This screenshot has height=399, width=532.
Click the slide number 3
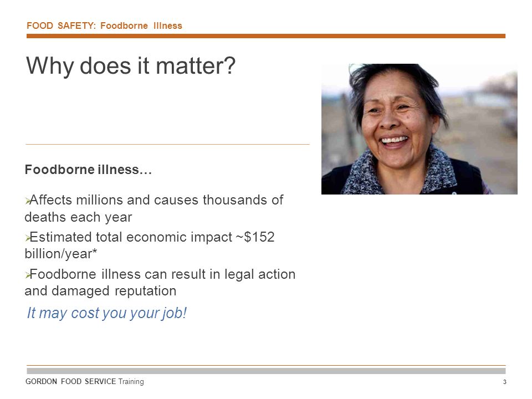click(504, 382)
